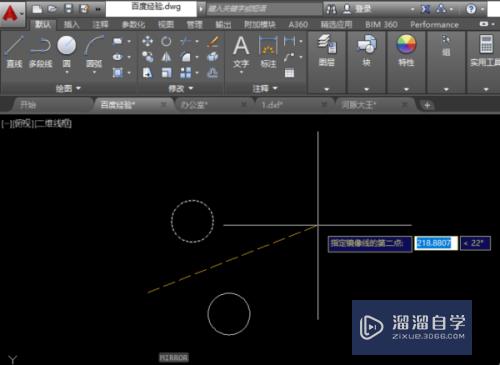This screenshot has width=500, height=365.
Task: Expand the Modify (修改) panel flyout
Action: point(180,88)
